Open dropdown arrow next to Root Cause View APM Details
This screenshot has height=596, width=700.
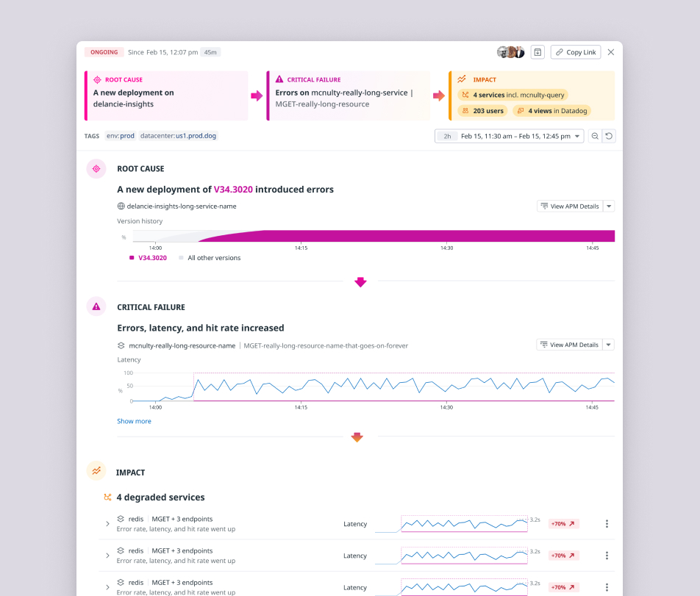(609, 207)
